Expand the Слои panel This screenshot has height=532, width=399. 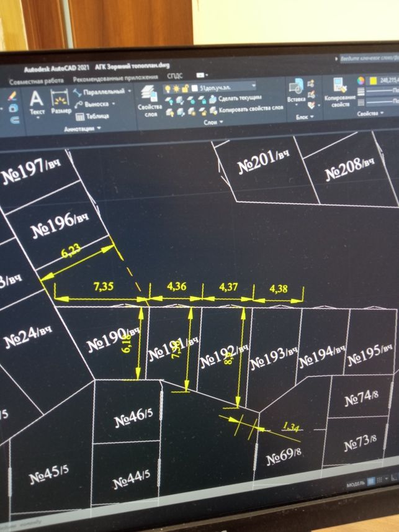(x=213, y=122)
